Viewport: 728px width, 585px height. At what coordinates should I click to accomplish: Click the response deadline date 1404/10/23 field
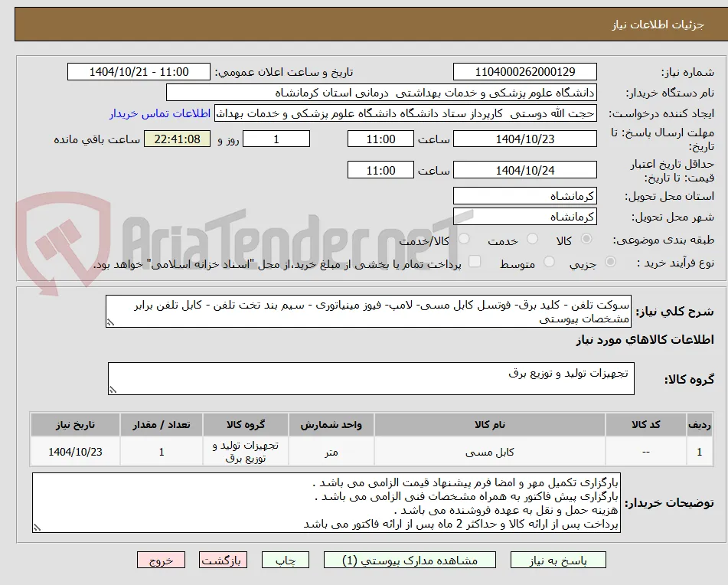point(524,139)
